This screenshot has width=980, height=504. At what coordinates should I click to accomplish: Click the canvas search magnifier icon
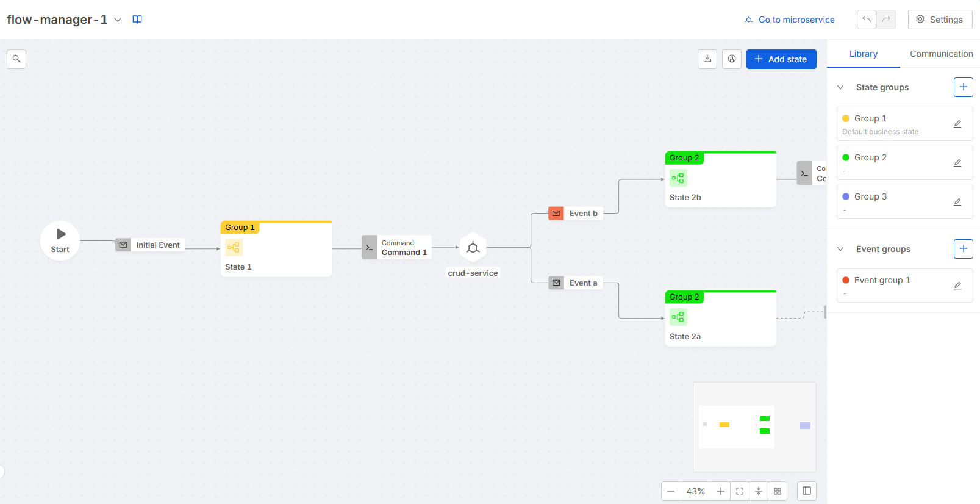[x=16, y=59]
